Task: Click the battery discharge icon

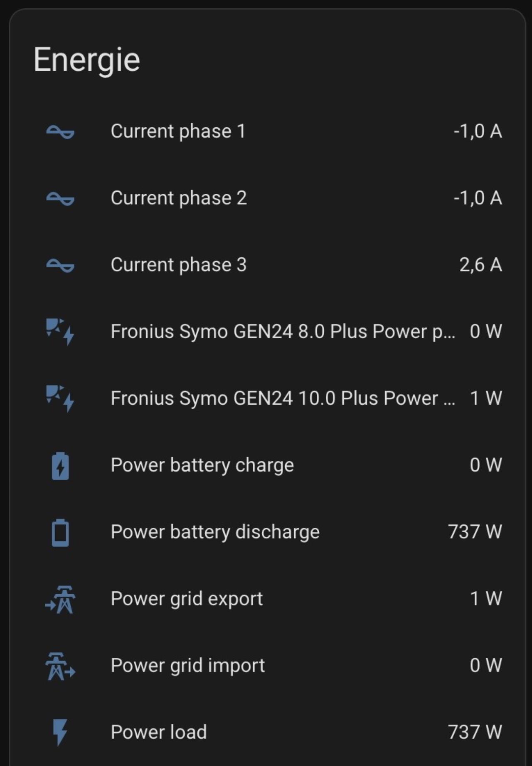Action: 60,532
